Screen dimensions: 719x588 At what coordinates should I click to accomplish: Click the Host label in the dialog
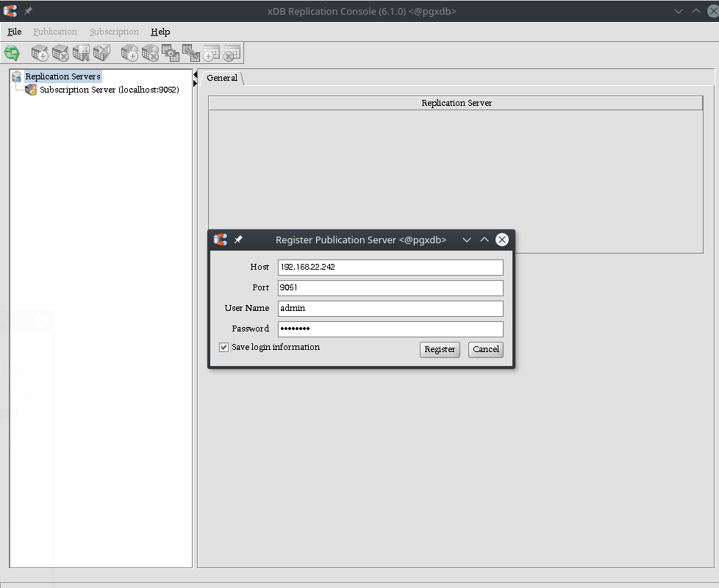coord(260,267)
